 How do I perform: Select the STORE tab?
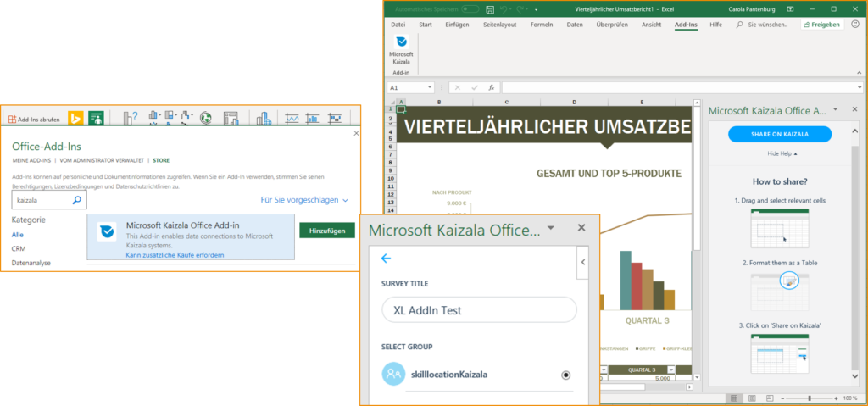[162, 160]
